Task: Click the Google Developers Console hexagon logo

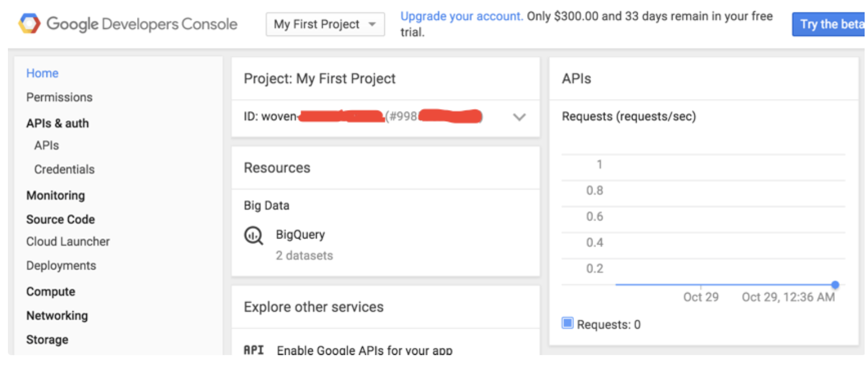Action: [x=29, y=24]
